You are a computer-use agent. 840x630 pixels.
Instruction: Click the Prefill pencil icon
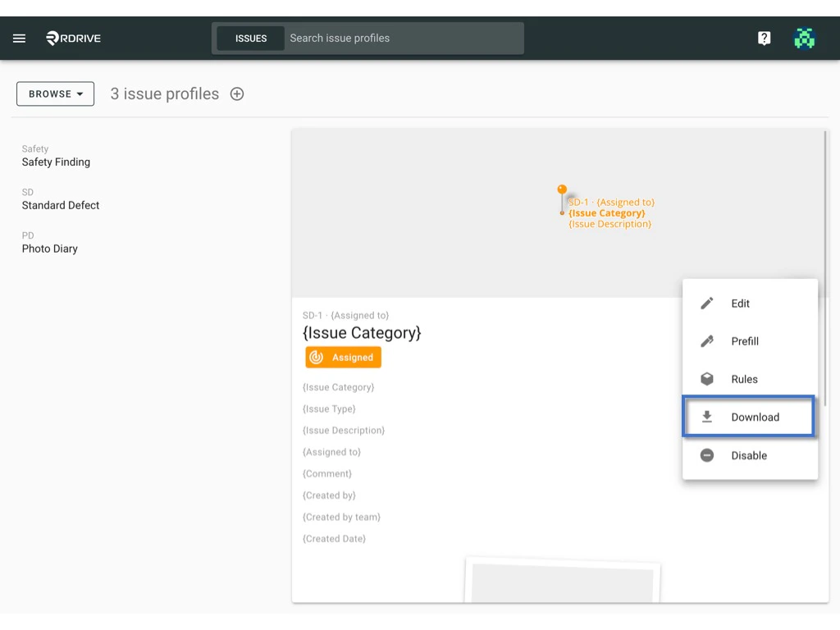click(x=706, y=341)
